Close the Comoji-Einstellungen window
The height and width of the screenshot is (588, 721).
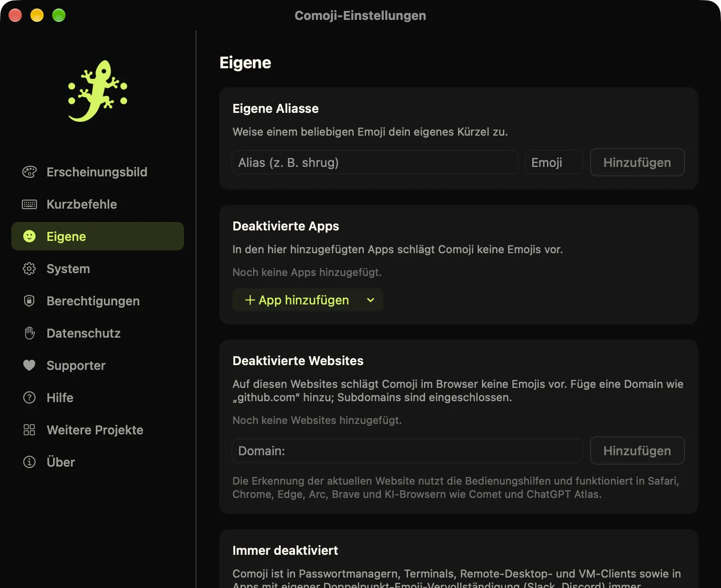click(15, 15)
